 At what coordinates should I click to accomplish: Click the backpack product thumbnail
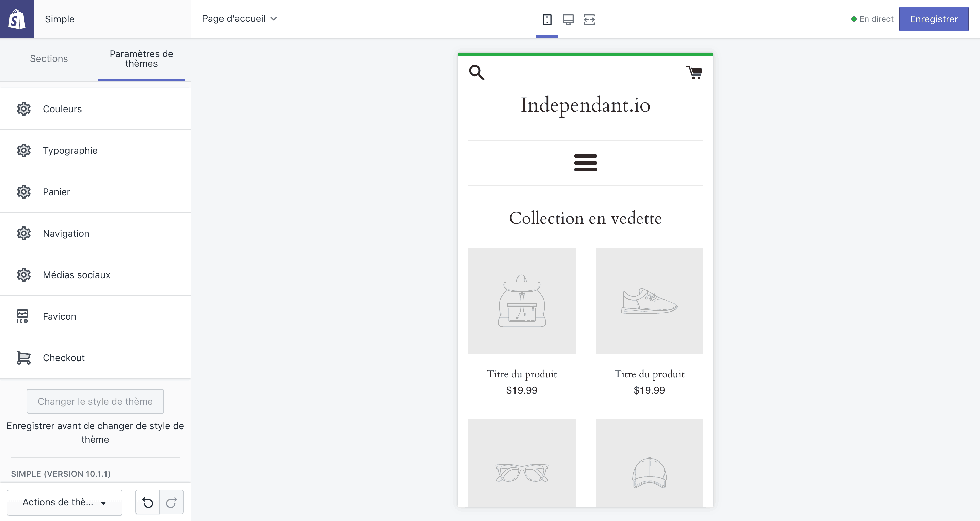[522, 301]
